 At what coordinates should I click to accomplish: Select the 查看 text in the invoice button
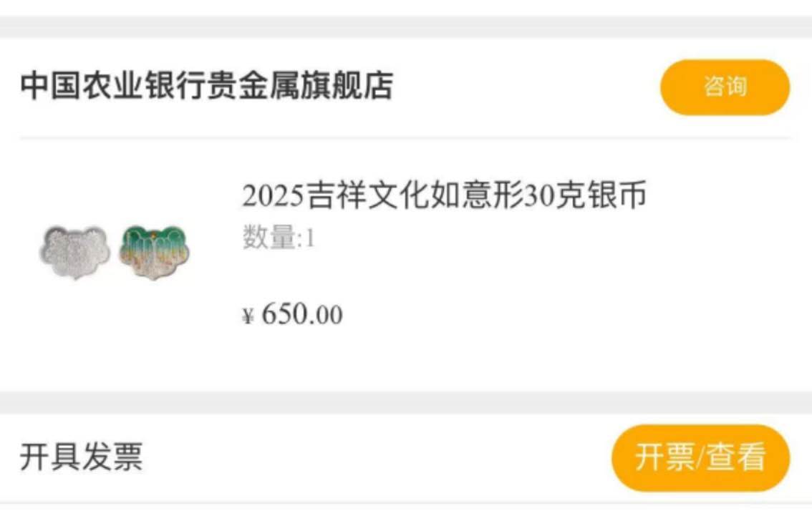pos(735,457)
